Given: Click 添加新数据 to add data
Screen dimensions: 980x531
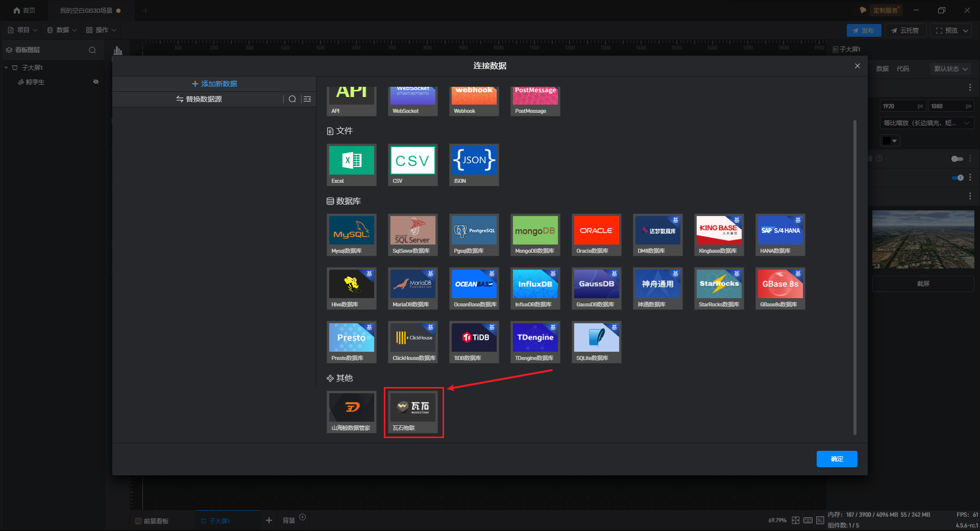Looking at the screenshot, I should 214,84.
